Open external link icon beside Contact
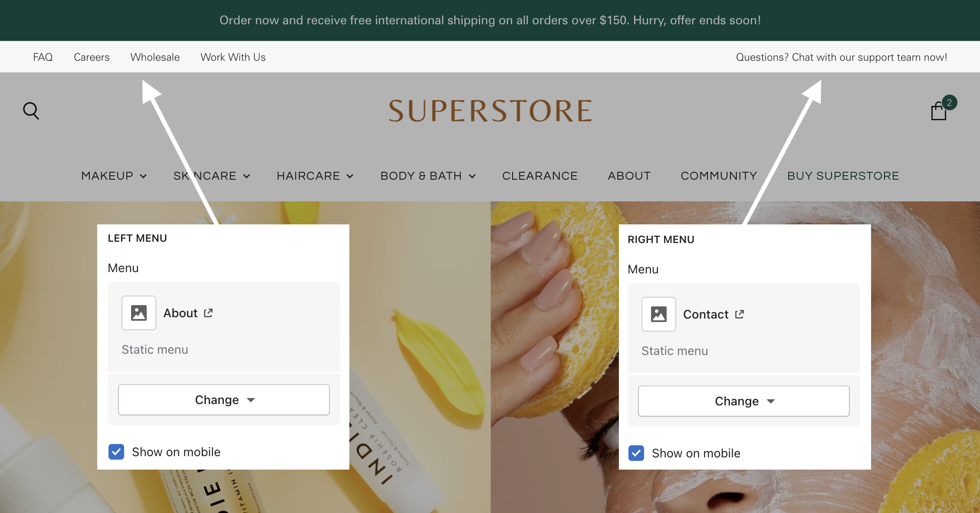Screen dimensions: 980x513 [x=740, y=314]
